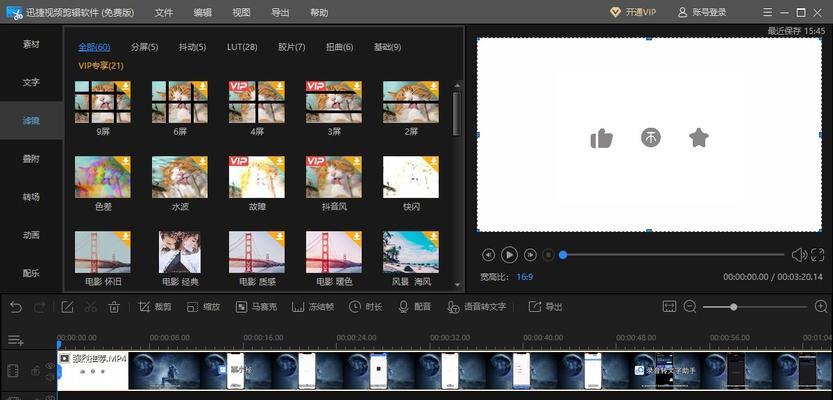Image resolution: width=833 pixels, height=400 pixels.
Task: Open the 导出 menu in menu bar
Action: 280,12
